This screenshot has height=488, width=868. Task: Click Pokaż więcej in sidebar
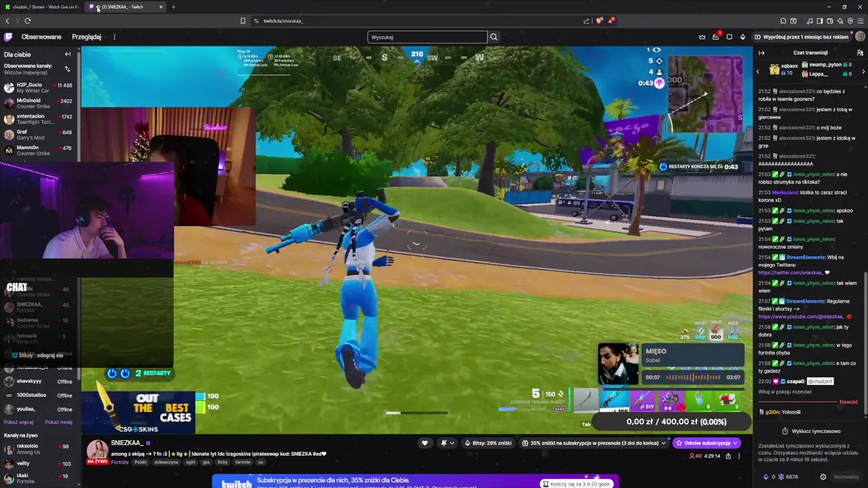(x=18, y=422)
